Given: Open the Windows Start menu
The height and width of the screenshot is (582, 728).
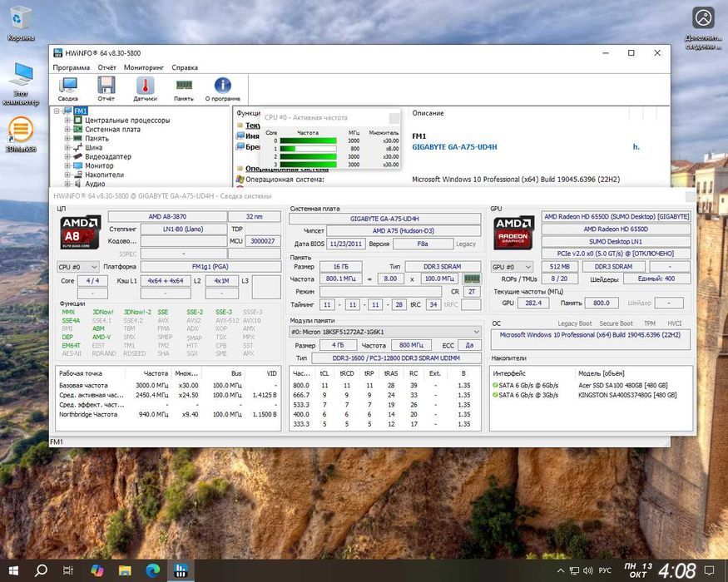Looking at the screenshot, I should (13, 570).
